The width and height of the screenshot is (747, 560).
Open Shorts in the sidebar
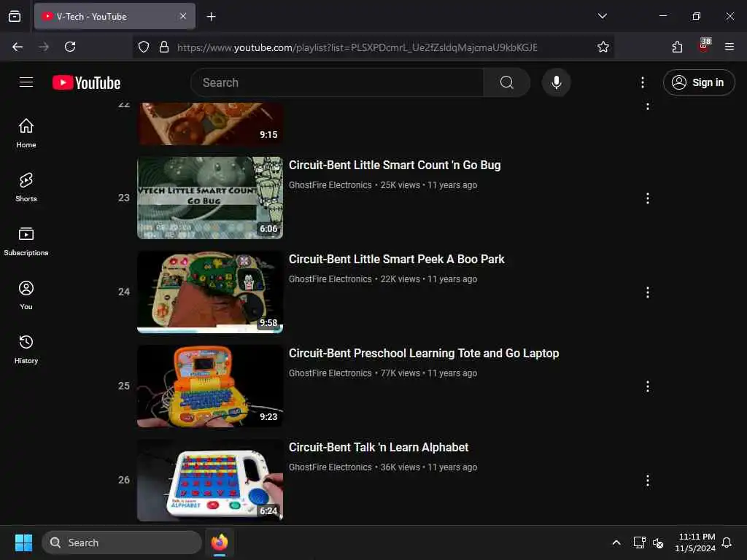[26, 187]
